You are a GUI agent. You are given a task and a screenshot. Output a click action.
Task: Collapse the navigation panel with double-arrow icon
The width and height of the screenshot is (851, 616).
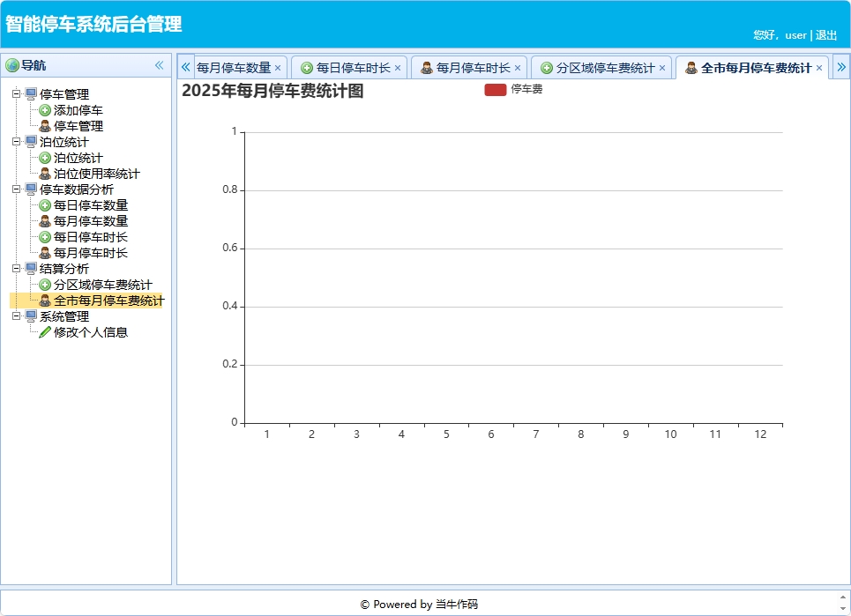coord(159,65)
